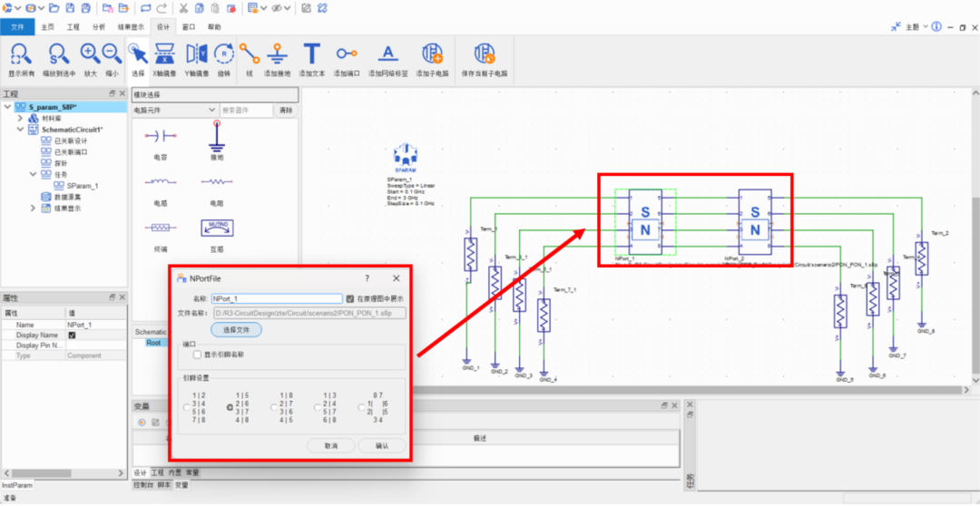The width and height of the screenshot is (980, 506).
Task: Expand the 结果显示 tree node
Action: (x=34, y=208)
